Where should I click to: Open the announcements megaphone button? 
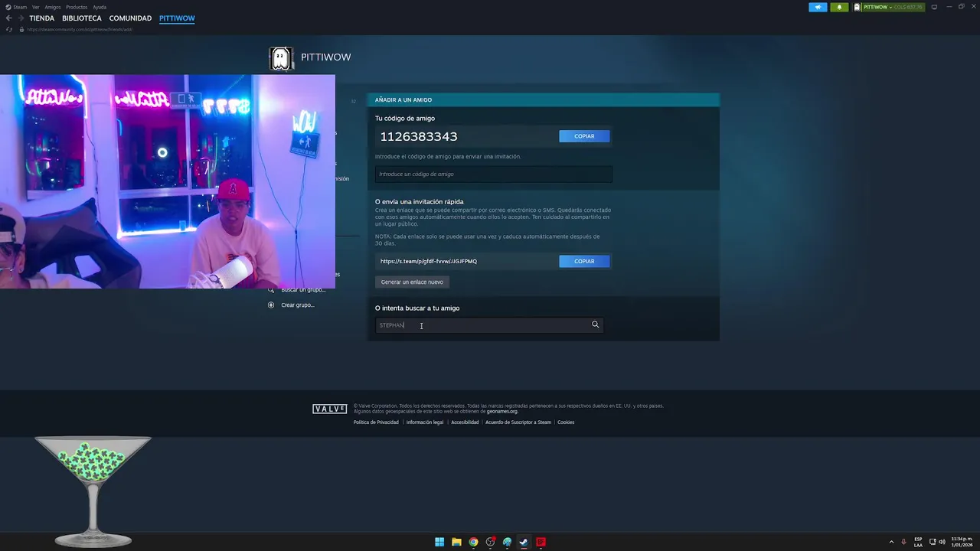pos(818,7)
